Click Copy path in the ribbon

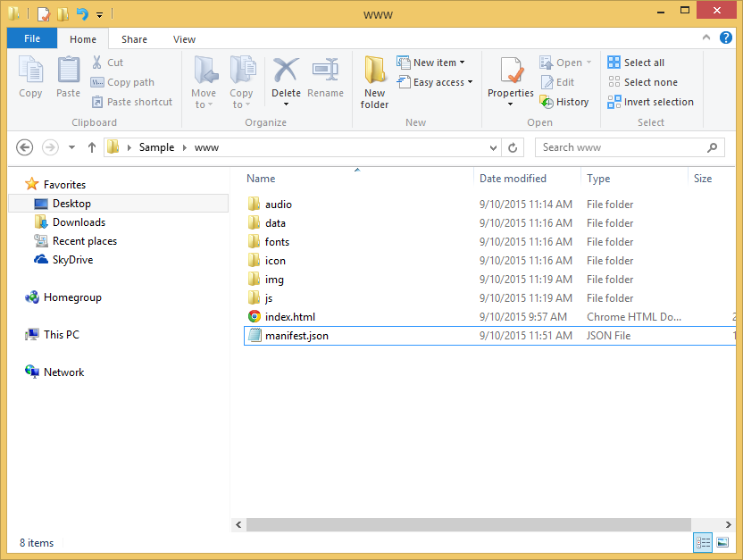coord(122,82)
